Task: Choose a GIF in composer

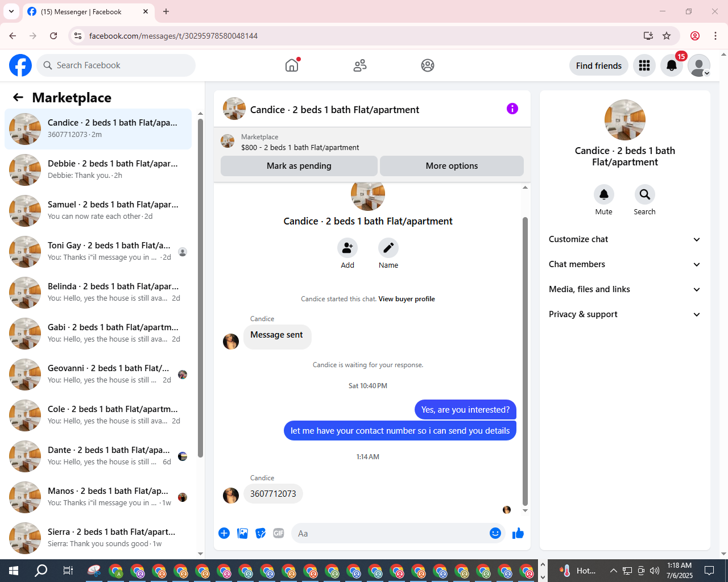Action: [279, 533]
